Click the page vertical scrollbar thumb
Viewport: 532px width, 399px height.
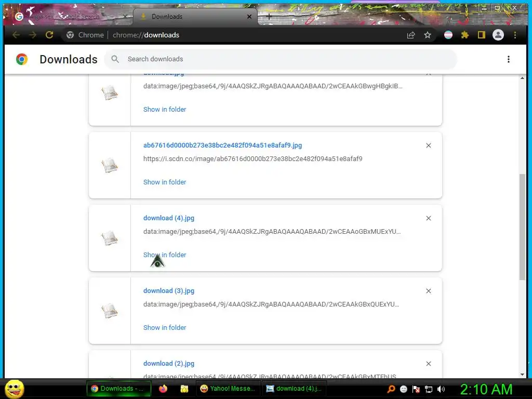[x=522, y=227]
